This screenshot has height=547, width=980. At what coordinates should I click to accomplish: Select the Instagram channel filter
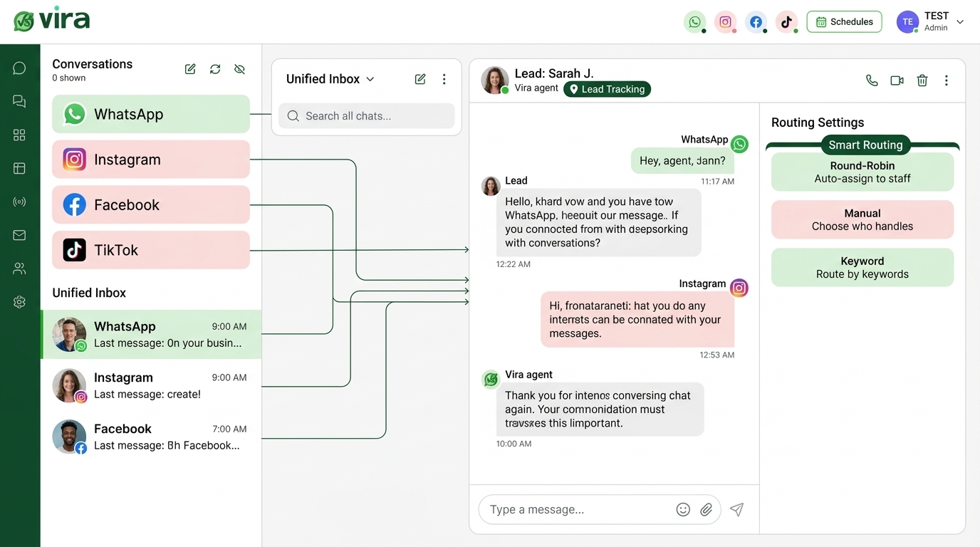[151, 160]
